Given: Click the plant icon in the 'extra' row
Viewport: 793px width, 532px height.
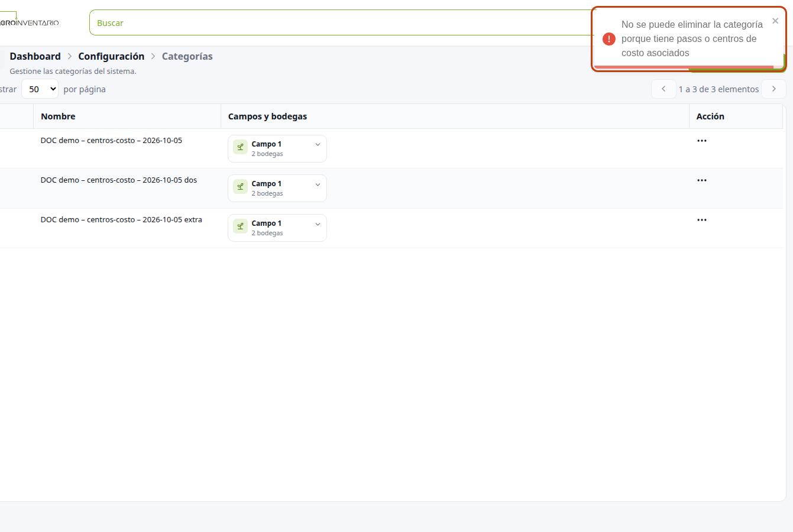Looking at the screenshot, I should [240, 226].
